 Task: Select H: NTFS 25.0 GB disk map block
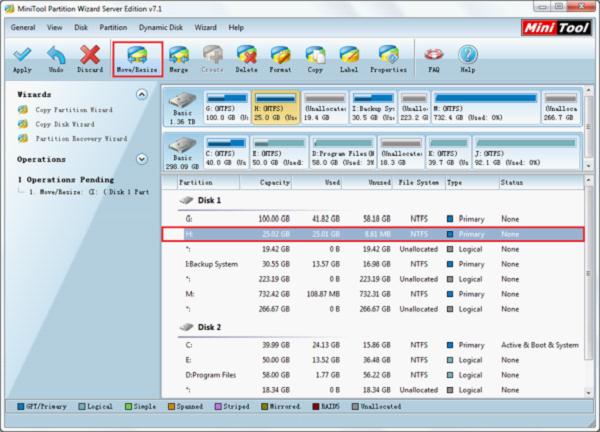[x=276, y=108]
